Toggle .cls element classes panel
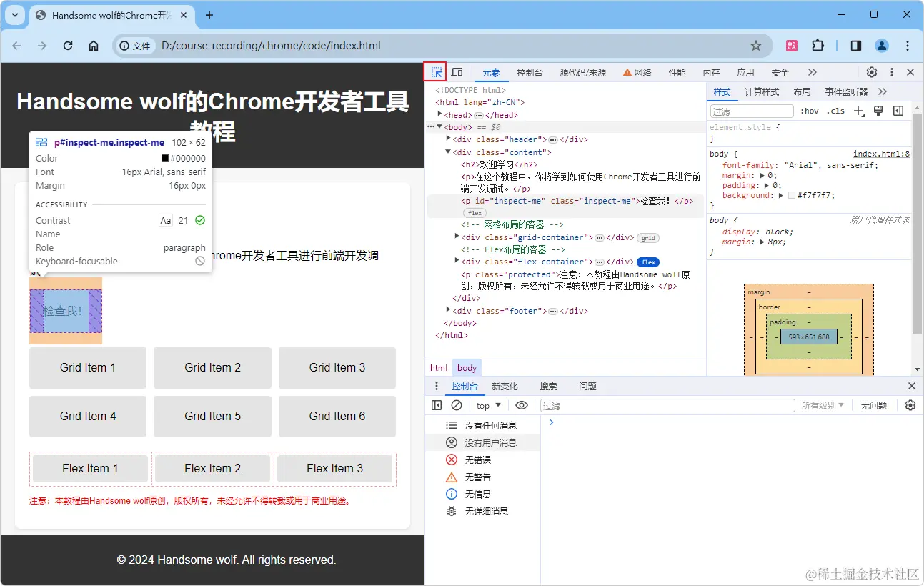 click(835, 111)
